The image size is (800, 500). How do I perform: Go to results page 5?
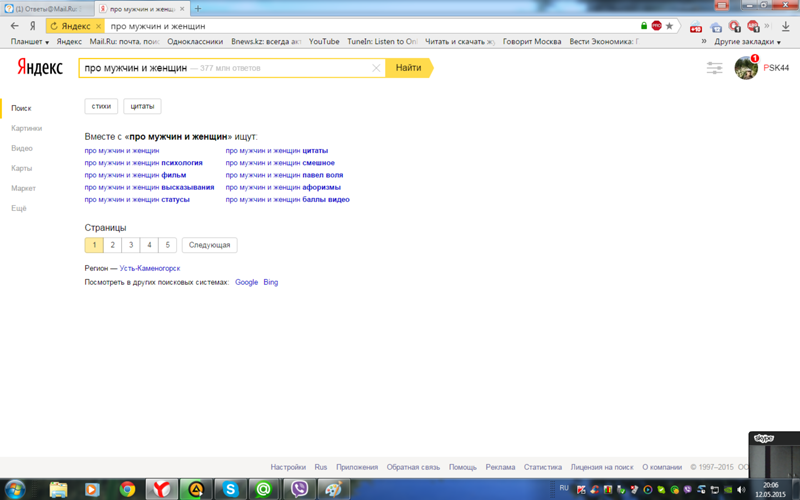tap(167, 245)
